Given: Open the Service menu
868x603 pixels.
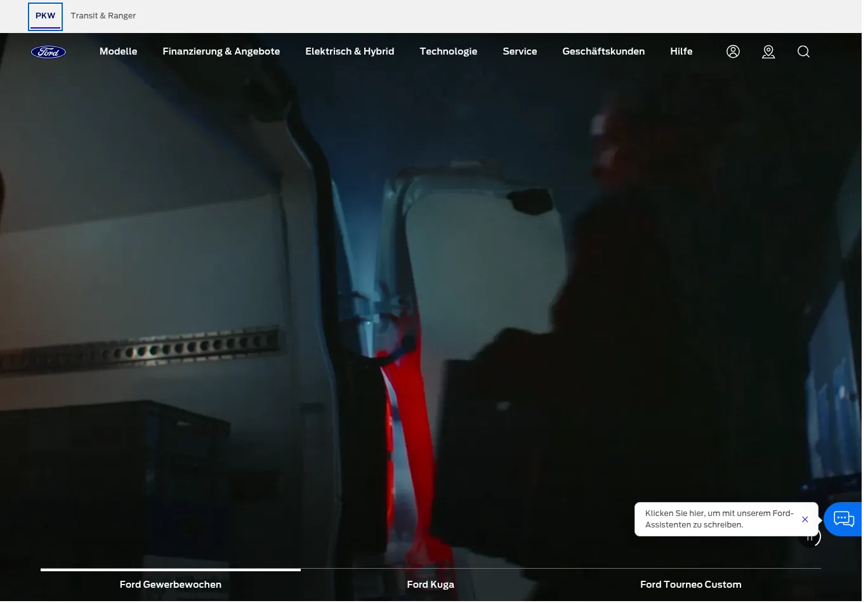Looking at the screenshot, I should (x=520, y=51).
